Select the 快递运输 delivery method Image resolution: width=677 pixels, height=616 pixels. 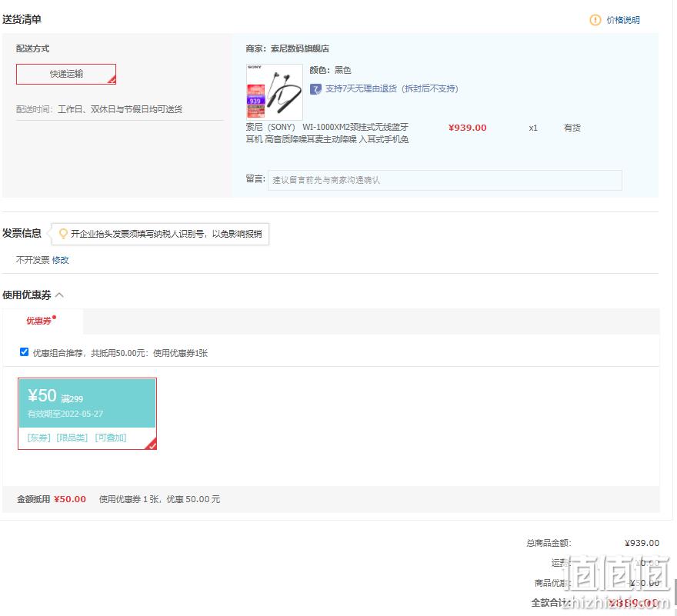coord(66,75)
